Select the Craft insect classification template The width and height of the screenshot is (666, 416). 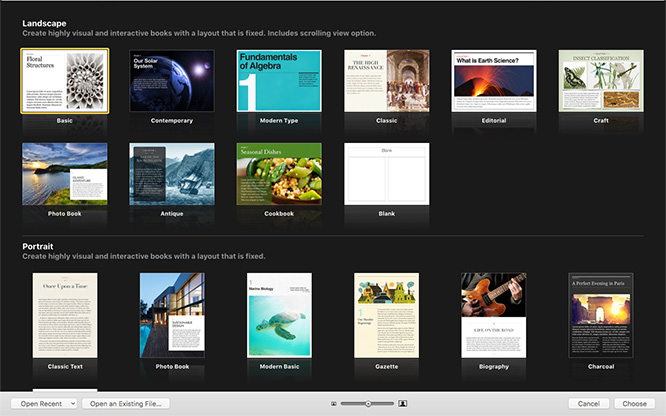coord(601,81)
